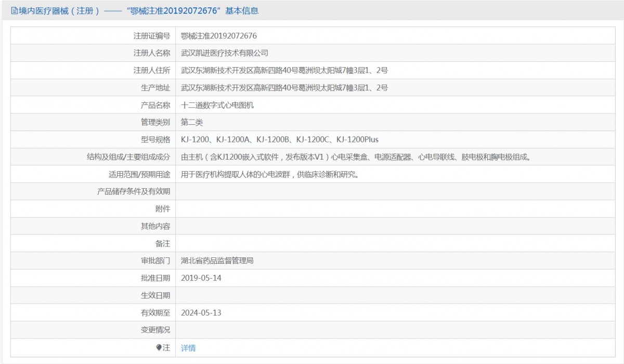
Task: Click the 结构及组成/主要组成成分 label
Action: (128, 157)
